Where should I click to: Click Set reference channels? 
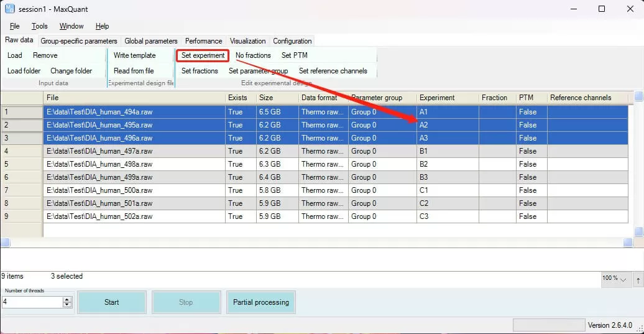pyautogui.click(x=333, y=71)
